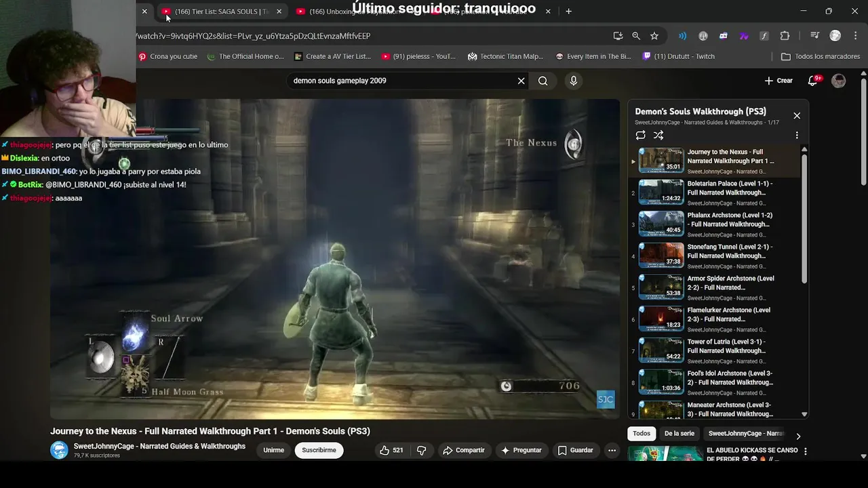
Task: Like the video with thumbs up
Action: pos(391,450)
